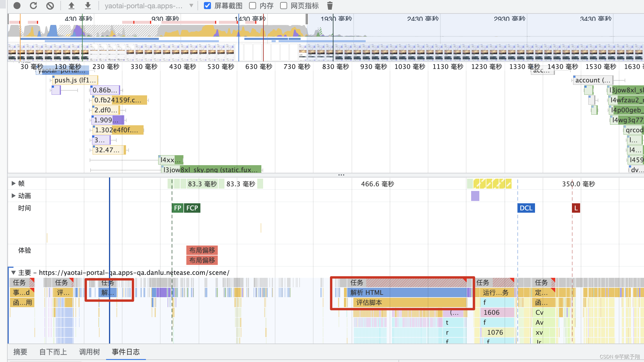Screen dimensions: 644x362
Task: Select the l4wg3q77 network request
Action: [x=627, y=120]
